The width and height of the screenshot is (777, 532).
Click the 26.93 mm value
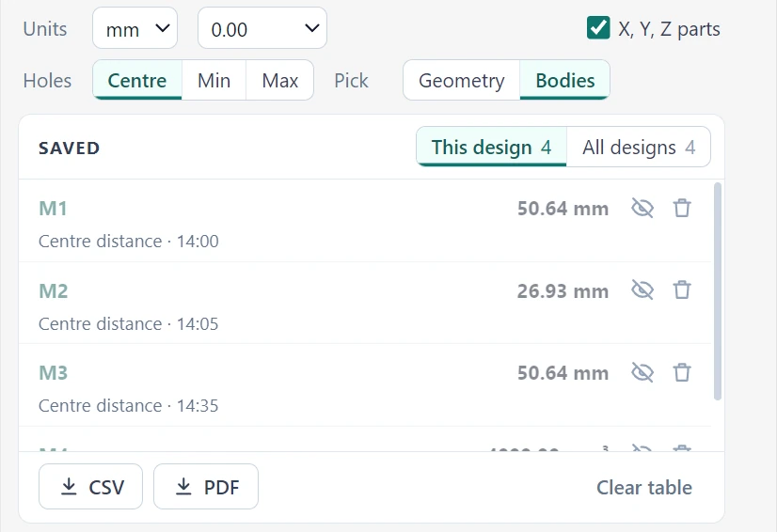click(x=563, y=291)
